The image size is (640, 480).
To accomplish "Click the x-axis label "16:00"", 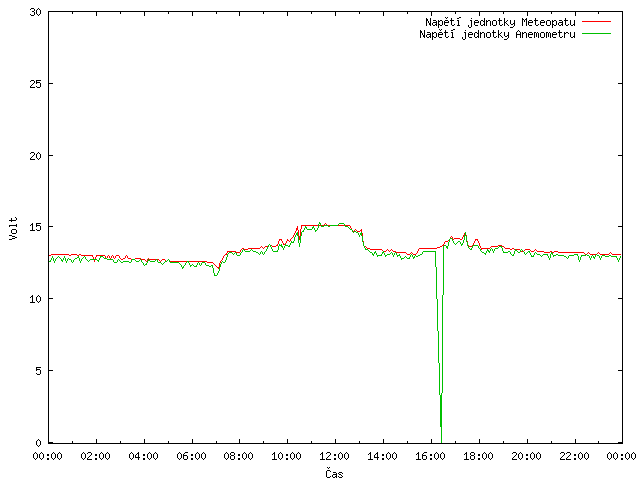I will (430, 456).
